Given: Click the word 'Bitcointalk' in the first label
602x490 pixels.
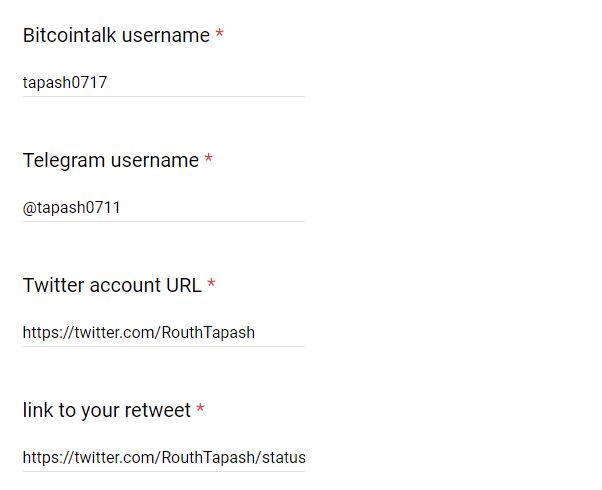Looking at the screenshot, I should [69, 35].
